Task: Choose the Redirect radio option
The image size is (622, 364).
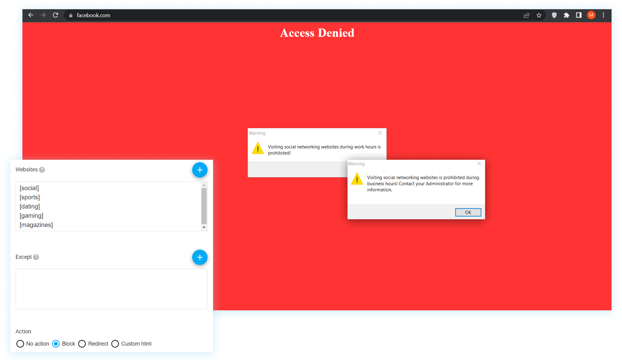Action: point(82,344)
